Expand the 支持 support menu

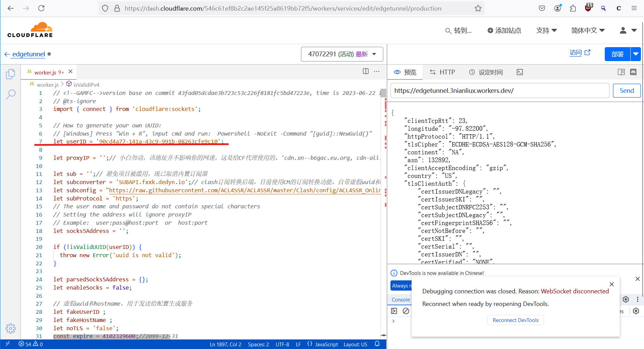(546, 30)
